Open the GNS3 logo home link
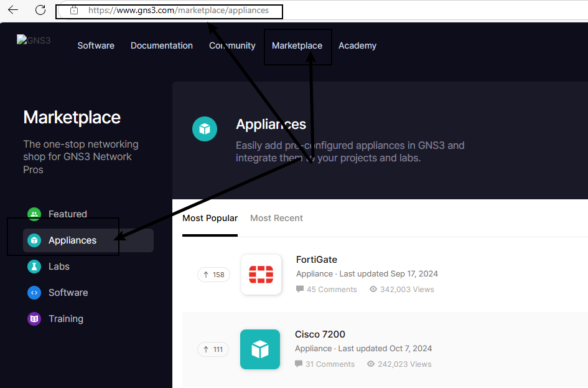Viewport: 588px width, 388px height. [34, 40]
